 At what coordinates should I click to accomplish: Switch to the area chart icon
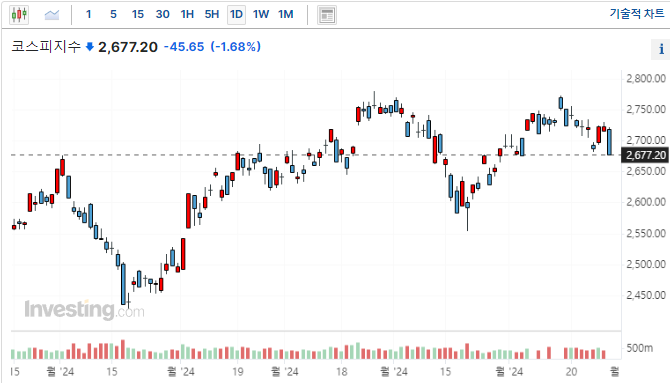52,15
